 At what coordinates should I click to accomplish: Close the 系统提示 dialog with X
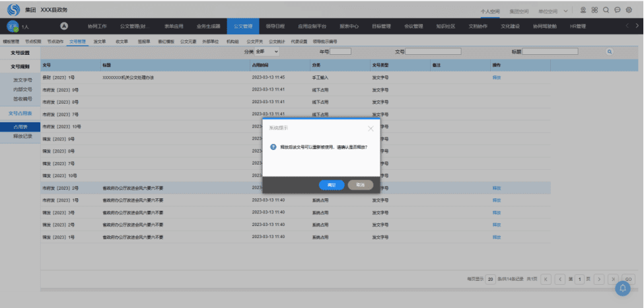[x=371, y=128]
